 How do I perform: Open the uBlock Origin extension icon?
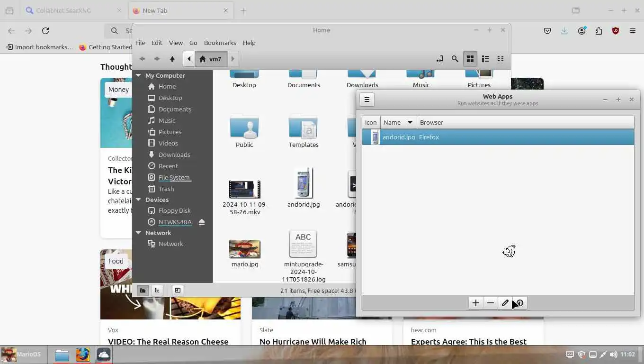(616, 31)
